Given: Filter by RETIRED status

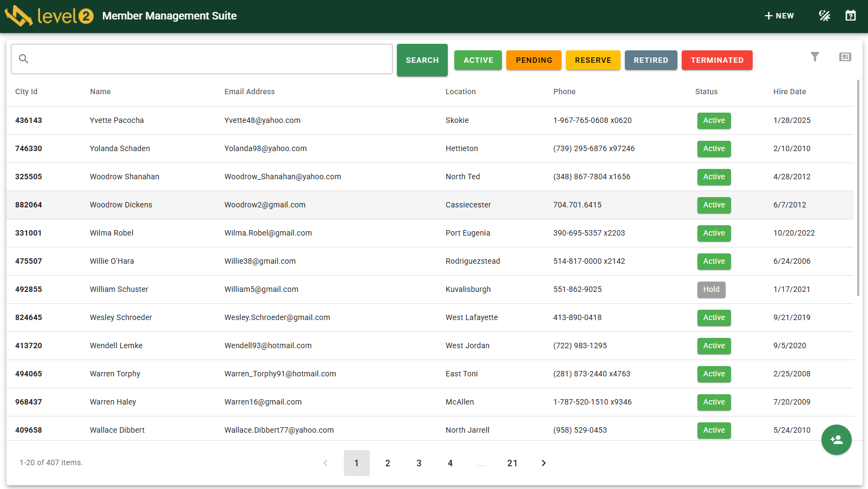Looking at the screenshot, I should click(x=651, y=60).
